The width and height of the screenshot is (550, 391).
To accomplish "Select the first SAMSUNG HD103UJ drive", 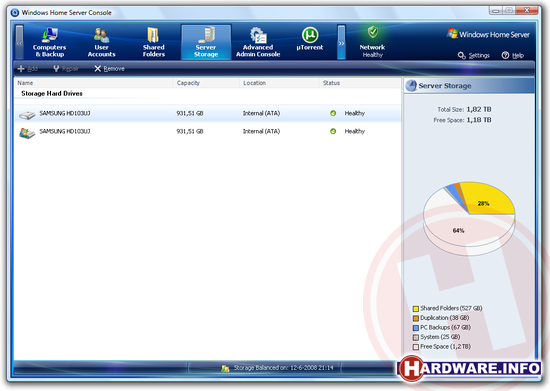I will tap(208, 113).
